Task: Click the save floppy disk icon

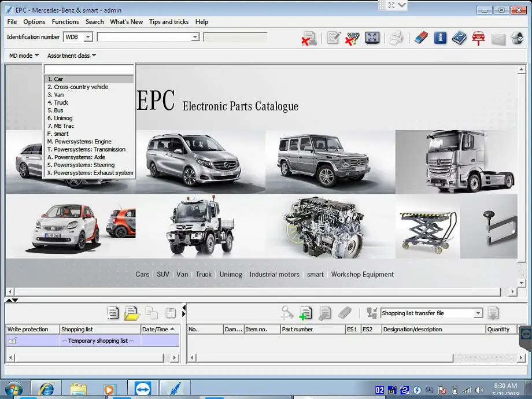Action: (x=171, y=313)
